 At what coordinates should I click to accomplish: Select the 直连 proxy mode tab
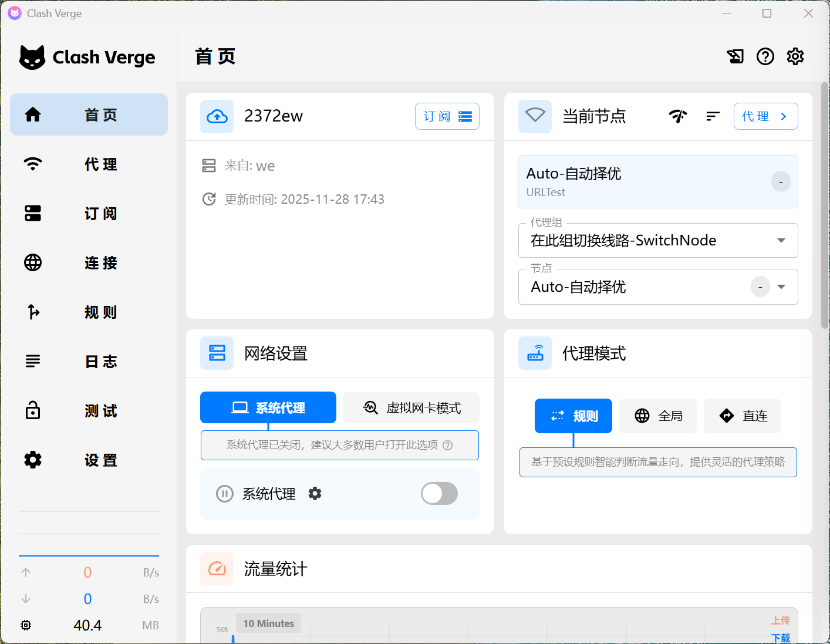742,416
